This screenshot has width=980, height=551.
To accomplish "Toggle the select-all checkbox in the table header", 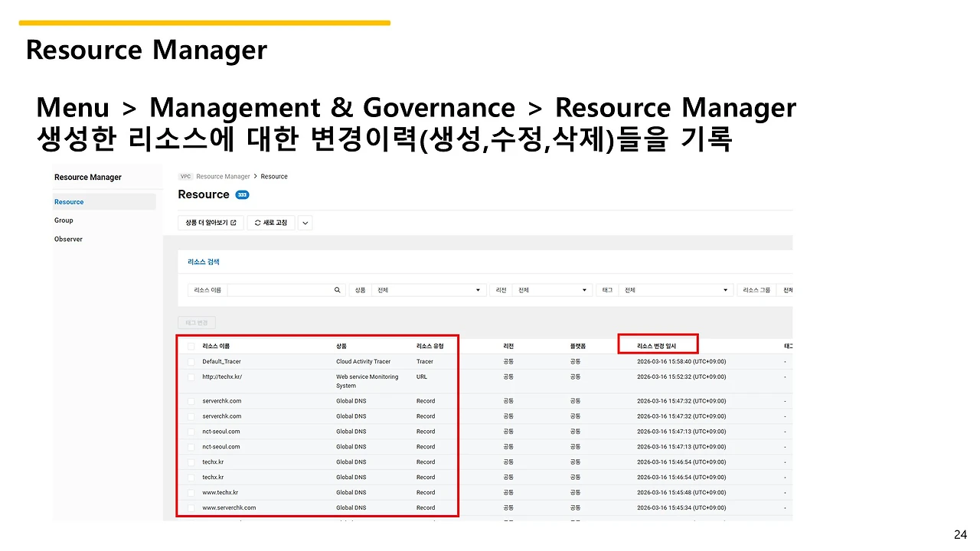I will [191, 347].
